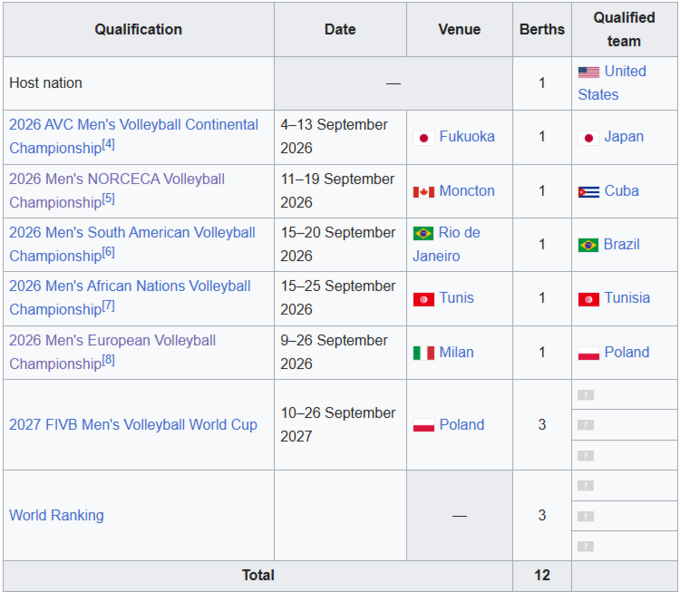680x592 pixels.
Task: Click the date 10–26 September 2027
Action: (x=338, y=424)
